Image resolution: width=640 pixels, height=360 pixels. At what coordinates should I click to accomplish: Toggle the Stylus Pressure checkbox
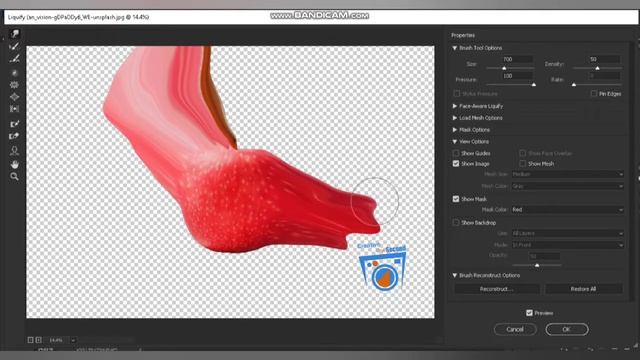(x=456, y=94)
